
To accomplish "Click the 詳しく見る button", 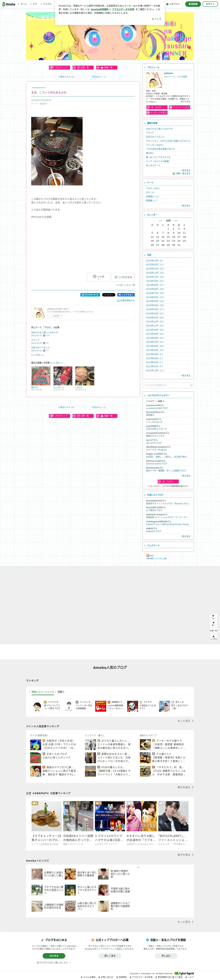I will [110, 956].
